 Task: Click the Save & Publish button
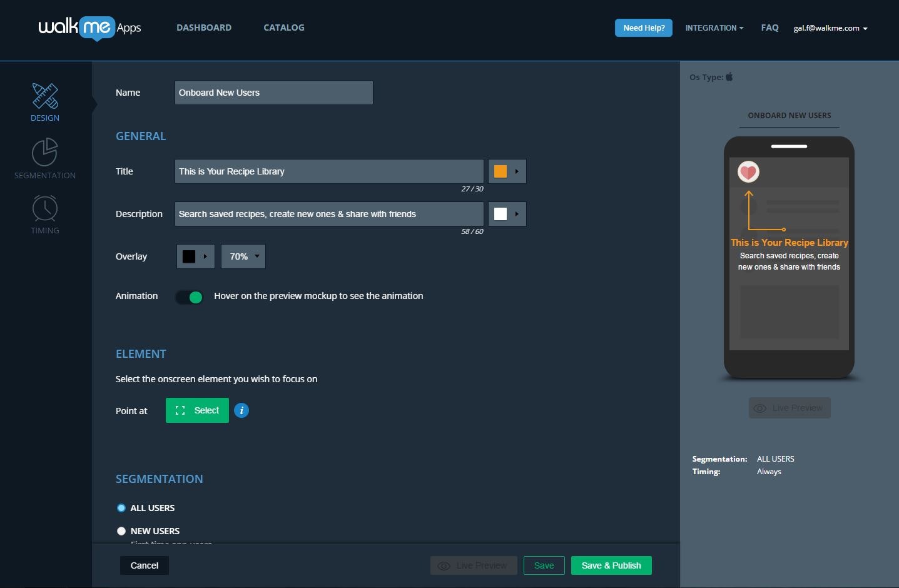point(611,565)
